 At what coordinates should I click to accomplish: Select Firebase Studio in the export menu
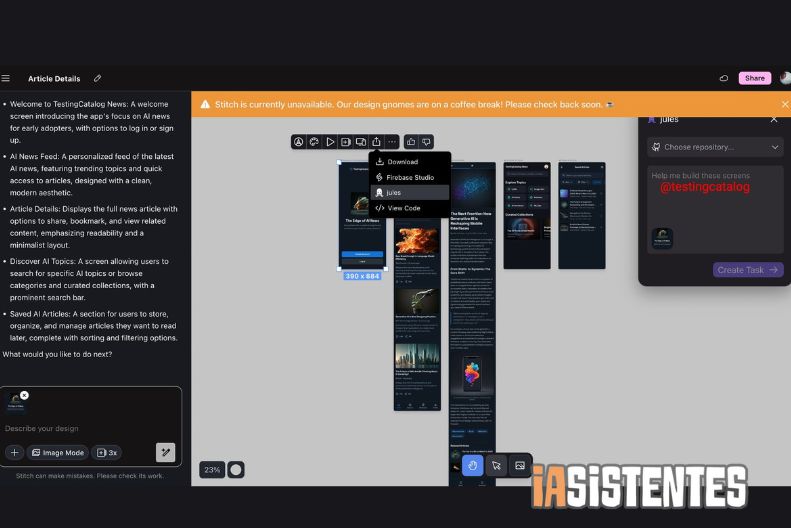[x=412, y=177]
